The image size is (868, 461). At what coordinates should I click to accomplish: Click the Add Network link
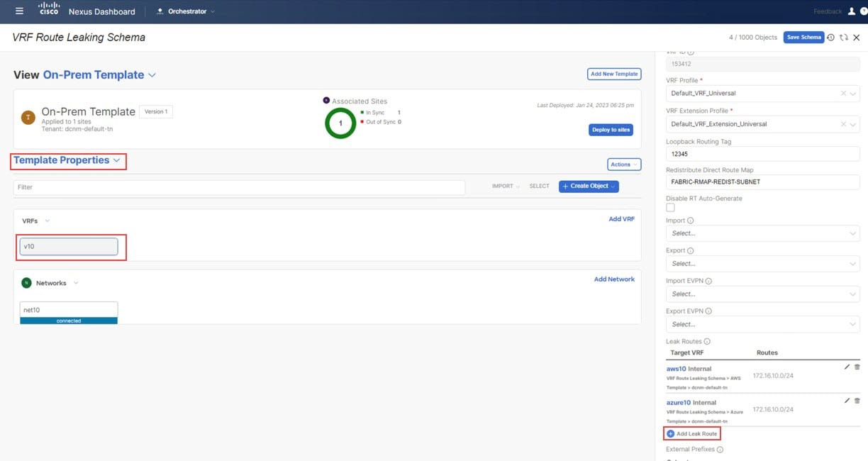pos(614,279)
